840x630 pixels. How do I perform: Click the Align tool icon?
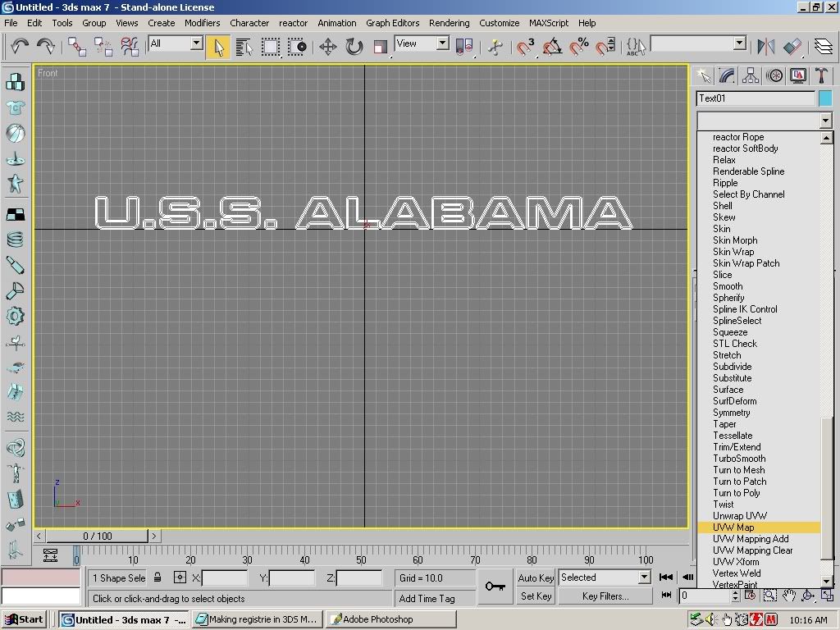(792, 47)
